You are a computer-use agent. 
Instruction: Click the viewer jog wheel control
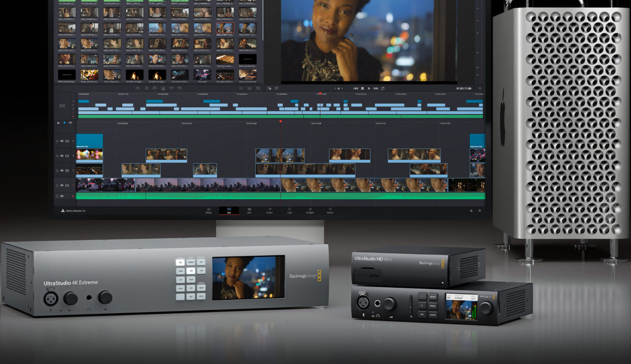point(339,88)
